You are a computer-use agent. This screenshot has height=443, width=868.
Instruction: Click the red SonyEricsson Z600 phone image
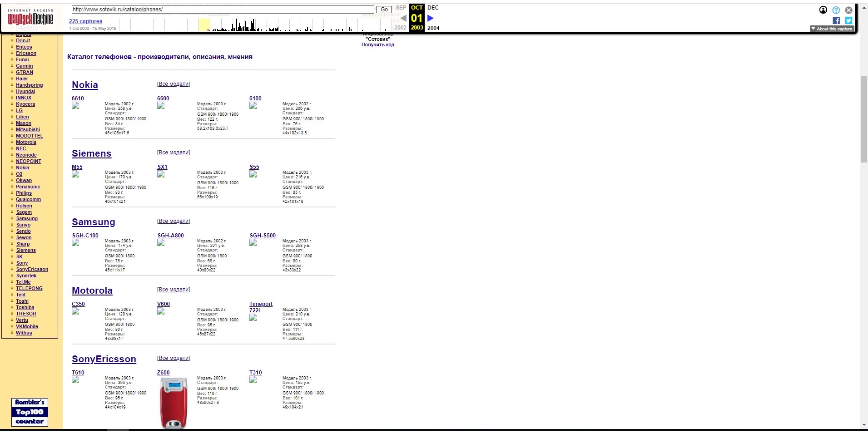(x=173, y=403)
